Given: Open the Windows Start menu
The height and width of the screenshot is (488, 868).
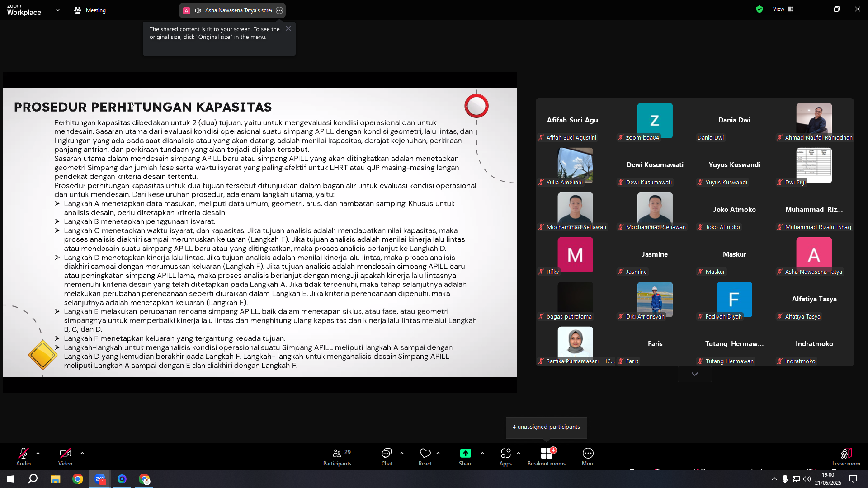Looking at the screenshot, I should tap(11, 479).
